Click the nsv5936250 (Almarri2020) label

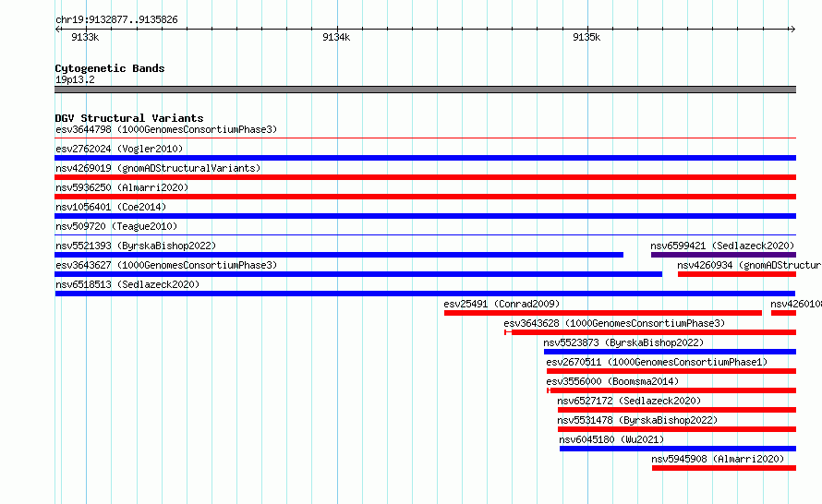pos(122,187)
